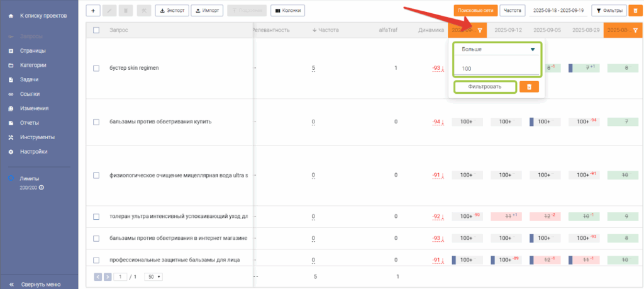Select checkbox for 'бальзамы против обветривания купить'
Image resolution: width=644 pixels, height=289 pixels.
click(96, 122)
